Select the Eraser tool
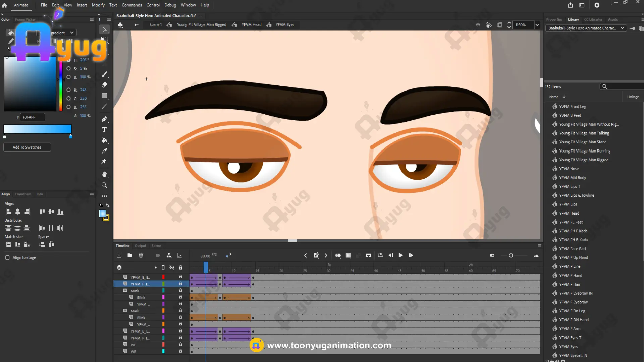 click(104, 85)
